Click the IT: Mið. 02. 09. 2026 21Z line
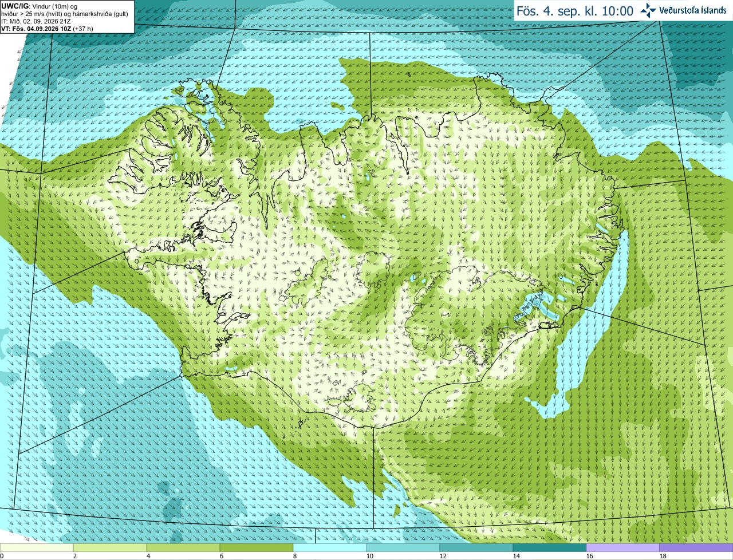 tap(36, 21)
